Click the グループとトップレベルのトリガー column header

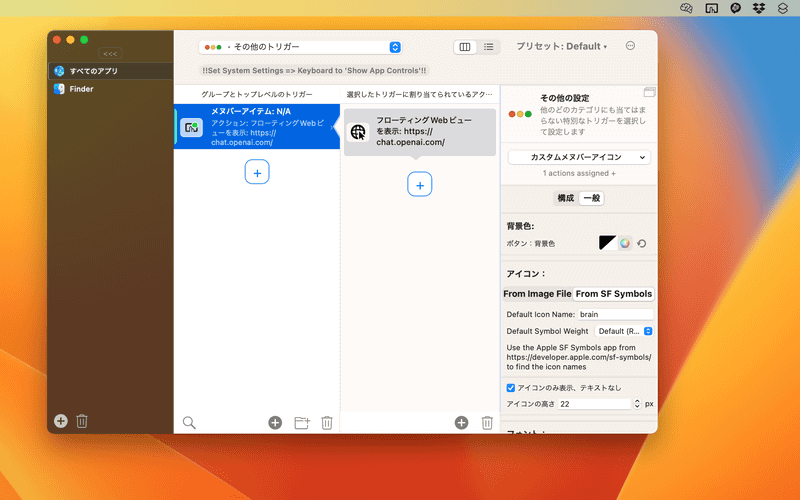pos(257,94)
